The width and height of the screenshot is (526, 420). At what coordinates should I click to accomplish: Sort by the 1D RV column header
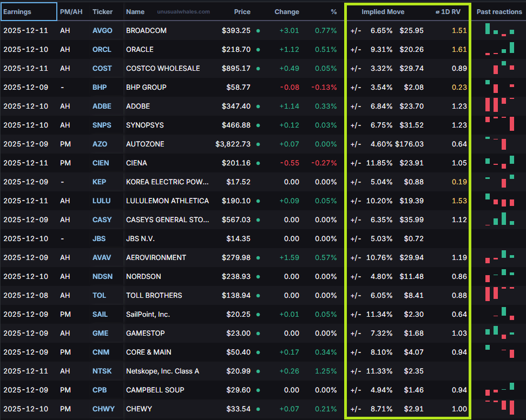[448, 12]
